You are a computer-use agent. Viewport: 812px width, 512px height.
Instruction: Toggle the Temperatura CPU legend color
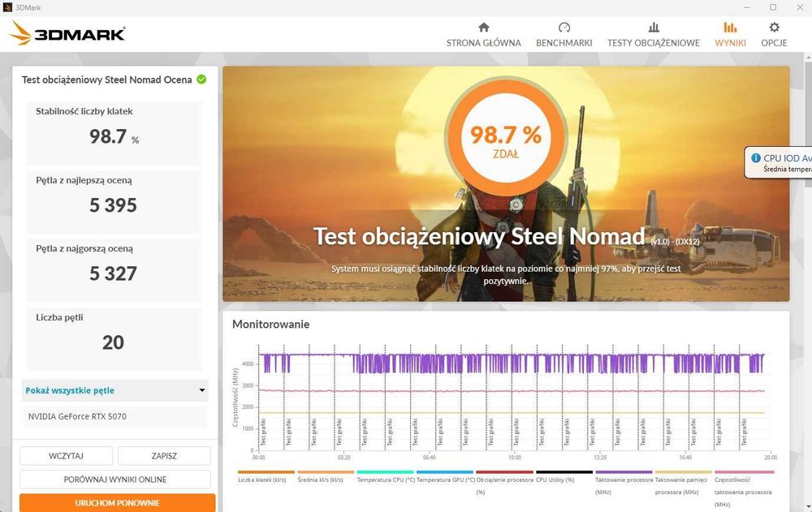click(385, 472)
